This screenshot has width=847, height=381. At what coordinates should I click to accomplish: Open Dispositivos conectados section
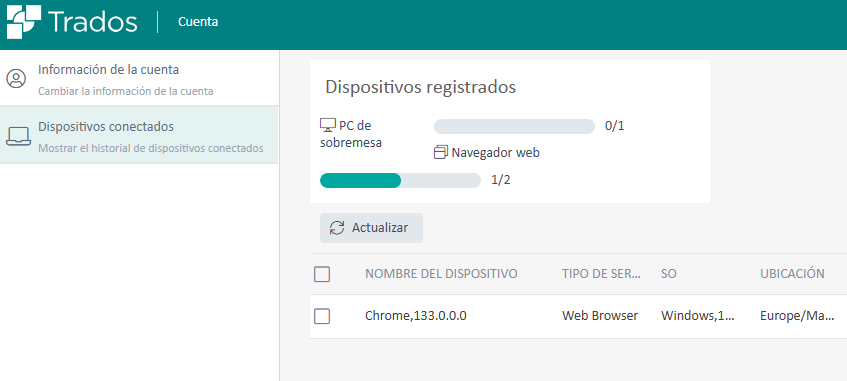point(139,135)
